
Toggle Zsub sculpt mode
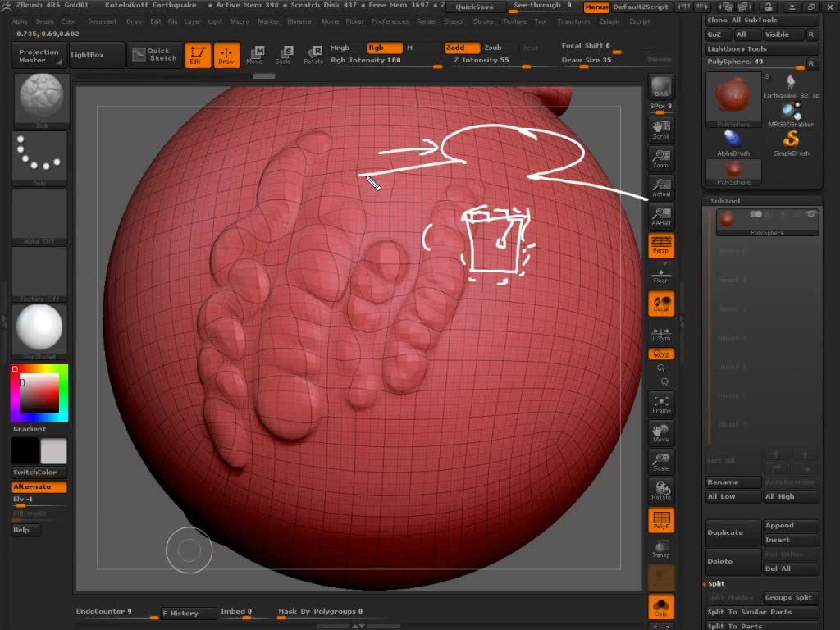[x=492, y=48]
